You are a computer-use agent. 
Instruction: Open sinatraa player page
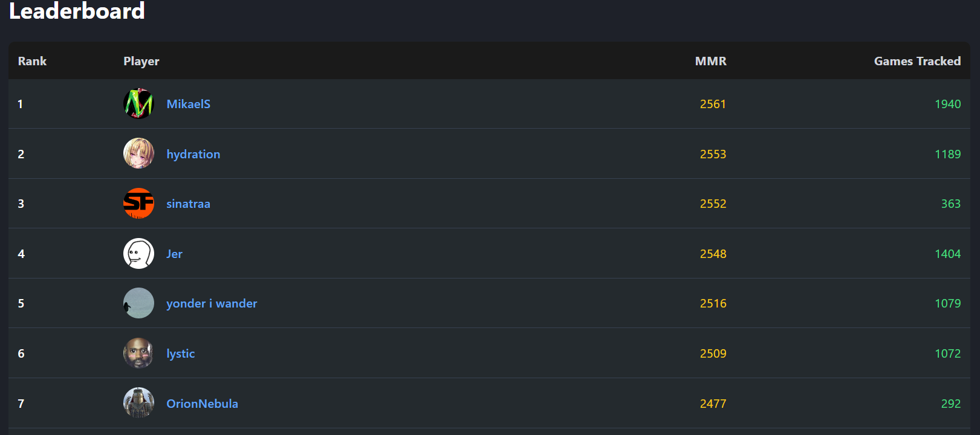(189, 204)
